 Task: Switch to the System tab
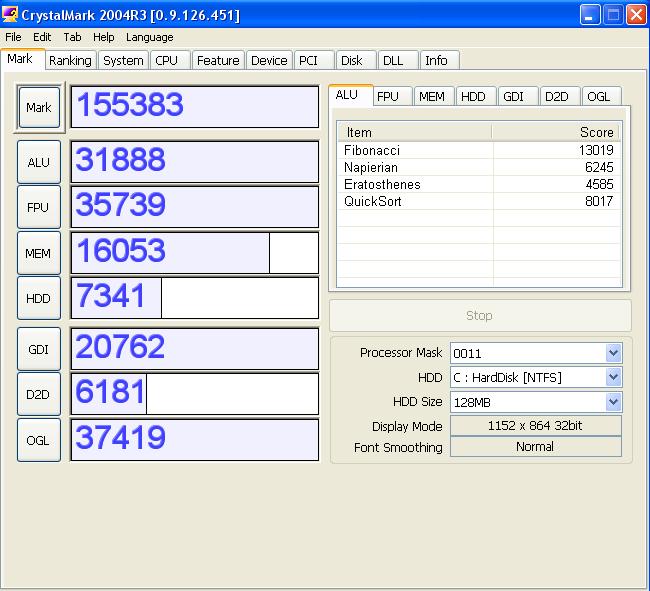(123, 61)
